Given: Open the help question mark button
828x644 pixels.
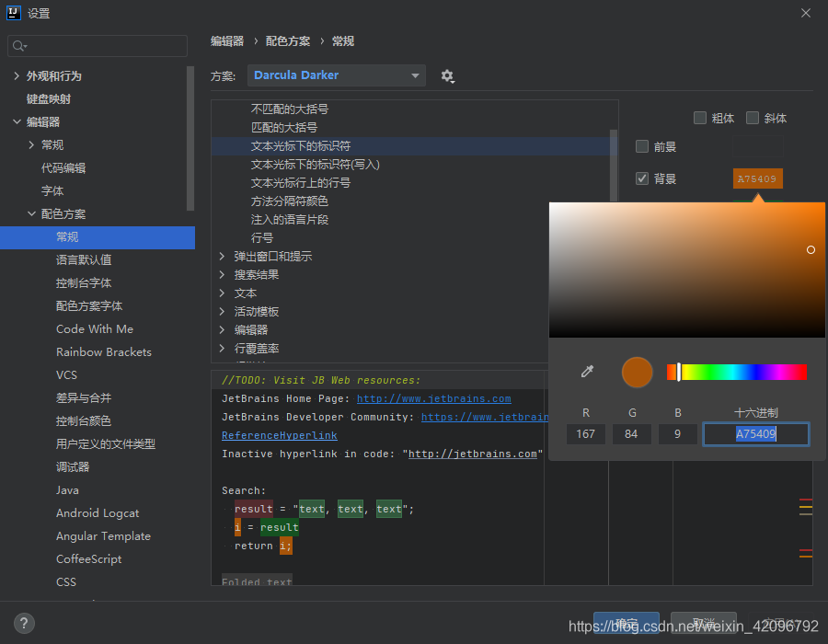Looking at the screenshot, I should point(24,624).
